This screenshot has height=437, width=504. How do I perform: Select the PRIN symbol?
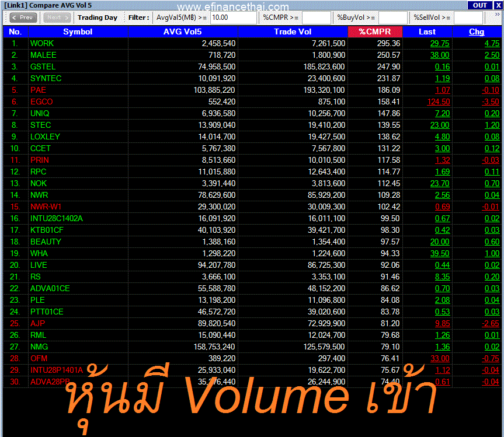click(x=40, y=160)
